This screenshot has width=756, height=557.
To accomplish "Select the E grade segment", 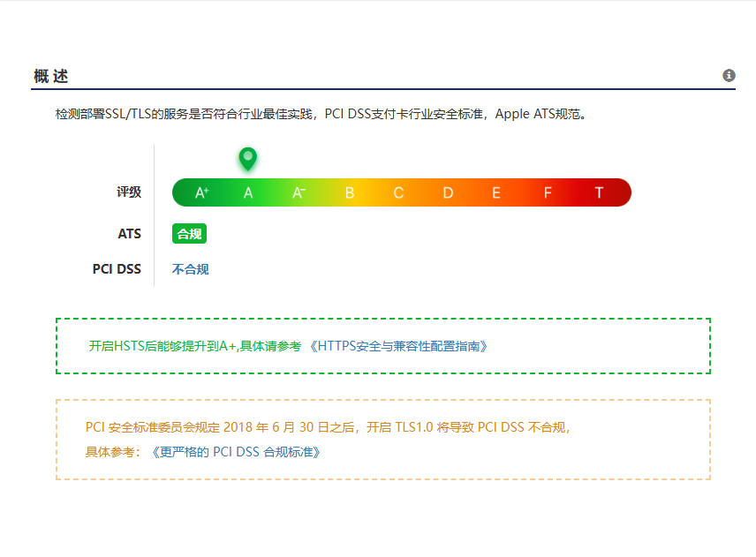I will pyautogui.click(x=496, y=192).
